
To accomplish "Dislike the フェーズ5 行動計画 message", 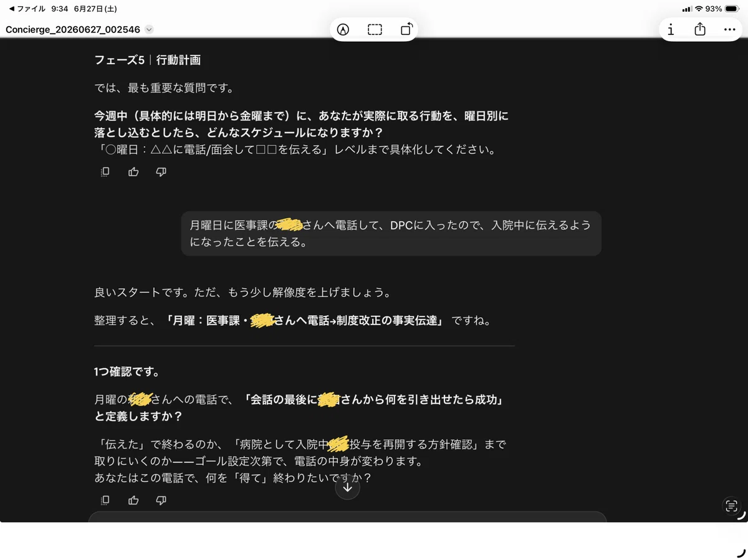I will (x=161, y=172).
